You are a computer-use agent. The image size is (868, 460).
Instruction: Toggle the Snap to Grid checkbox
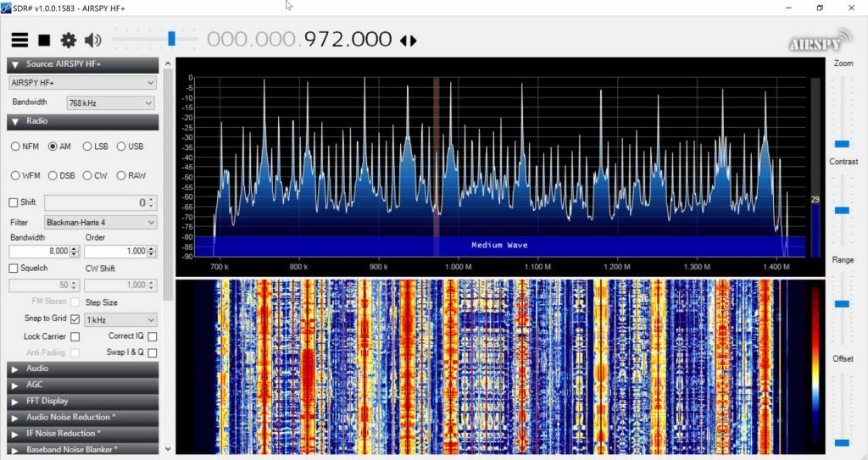click(75, 319)
